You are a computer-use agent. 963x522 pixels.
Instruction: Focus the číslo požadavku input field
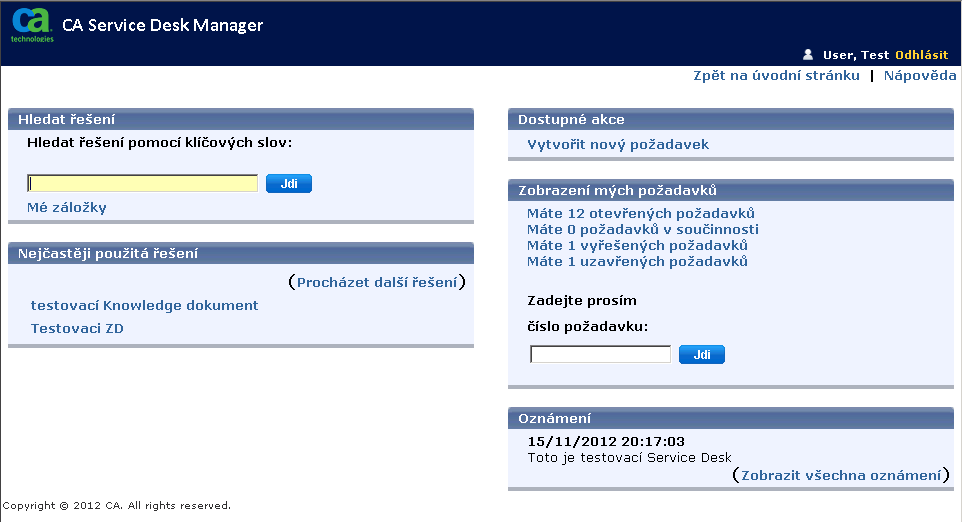point(600,354)
